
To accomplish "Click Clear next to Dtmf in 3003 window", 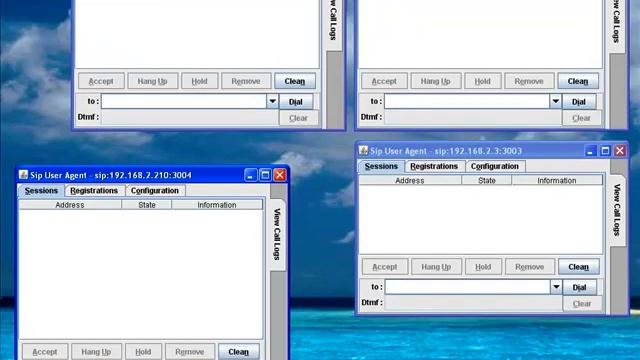I will click(x=582, y=304).
